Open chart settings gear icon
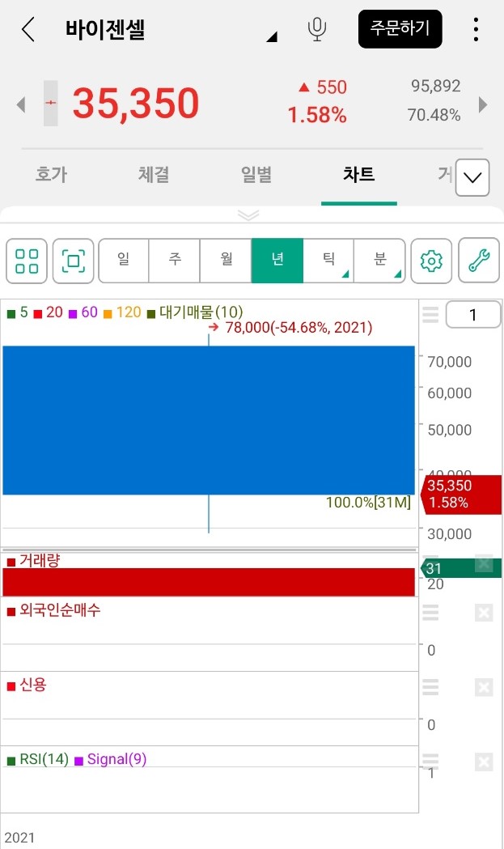Image resolution: width=504 pixels, height=849 pixels. [431, 261]
